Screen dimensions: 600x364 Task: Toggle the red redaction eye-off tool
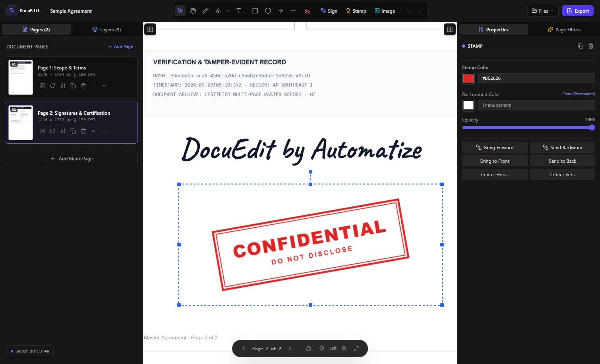coord(307,11)
